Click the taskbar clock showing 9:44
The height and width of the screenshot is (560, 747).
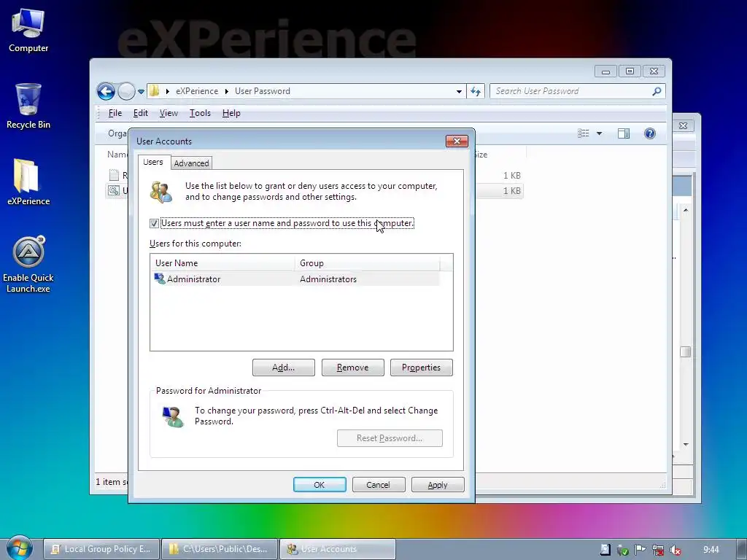pos(711,550)
